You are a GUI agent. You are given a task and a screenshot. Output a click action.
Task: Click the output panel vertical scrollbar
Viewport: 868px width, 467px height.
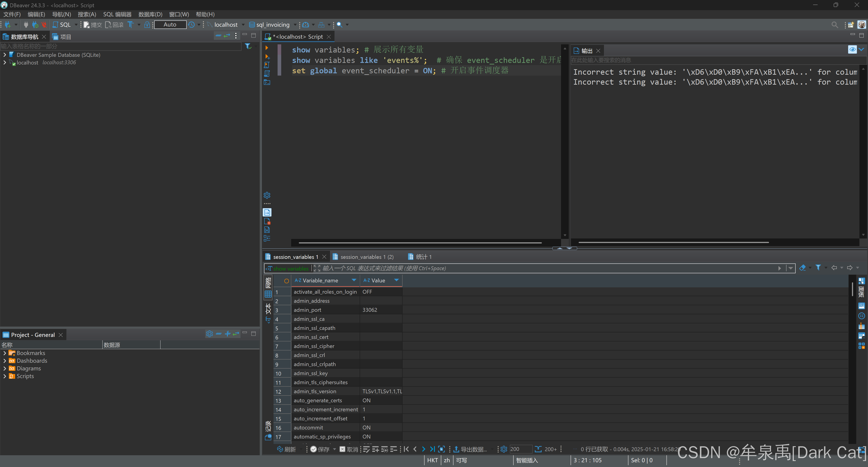pos(863,152)
